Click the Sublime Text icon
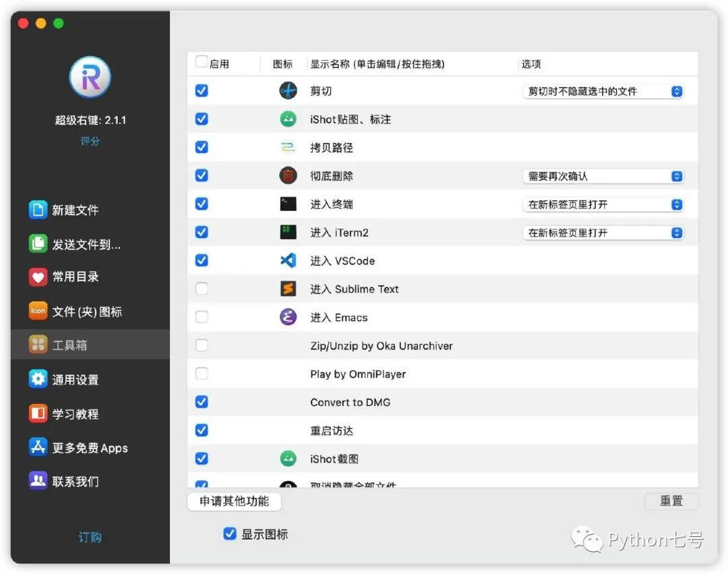The image size is (728, 574). coord(288,289)
